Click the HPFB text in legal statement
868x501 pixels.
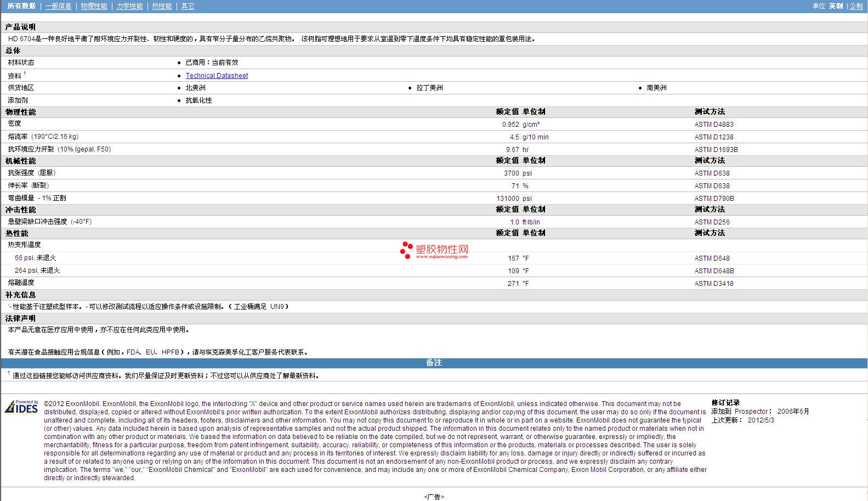click(171, 352)
